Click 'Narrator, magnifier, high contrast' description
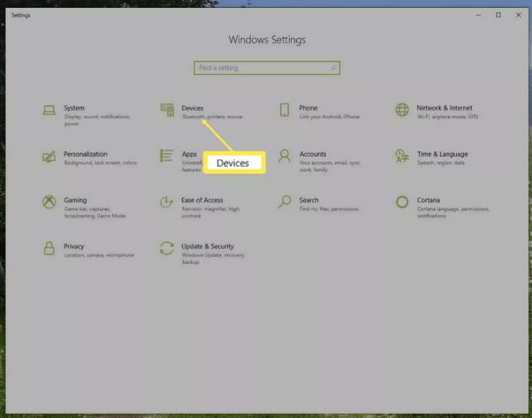This screenshot has height=418, width=532. tap(210, 212)
